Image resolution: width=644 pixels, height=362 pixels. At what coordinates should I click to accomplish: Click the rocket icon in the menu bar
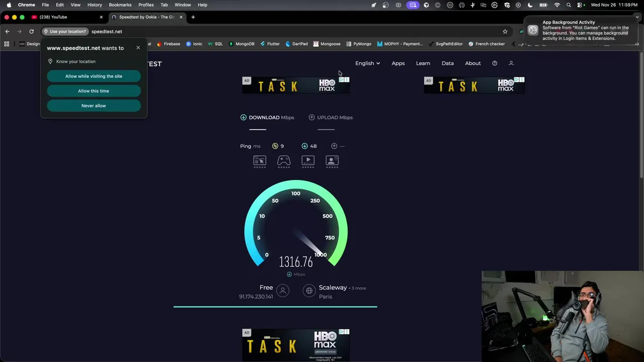point(373,5)
